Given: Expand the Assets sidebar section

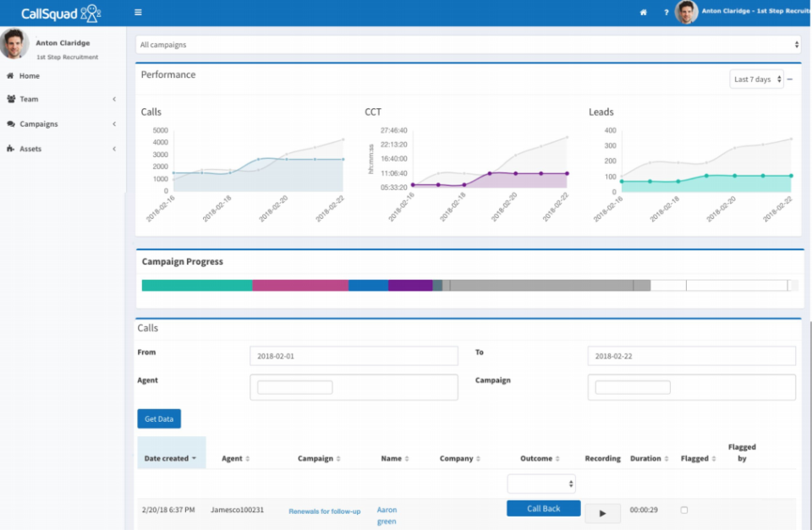Looking at the screenshot, I should coord(51,149).
